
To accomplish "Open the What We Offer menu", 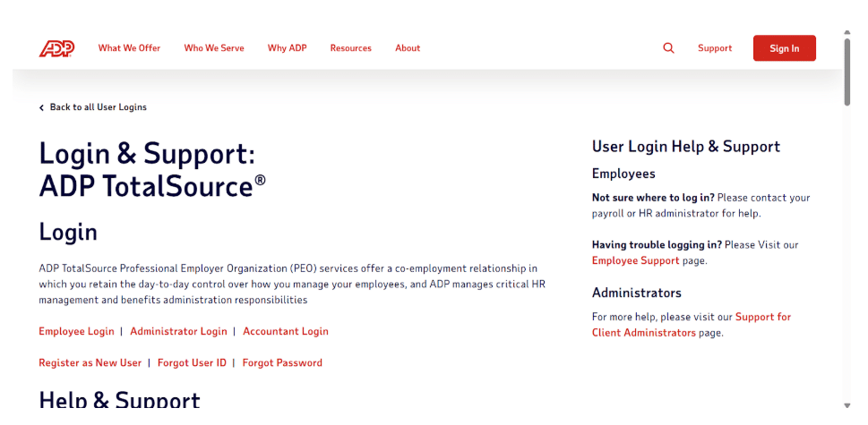I will click(129, 48).
